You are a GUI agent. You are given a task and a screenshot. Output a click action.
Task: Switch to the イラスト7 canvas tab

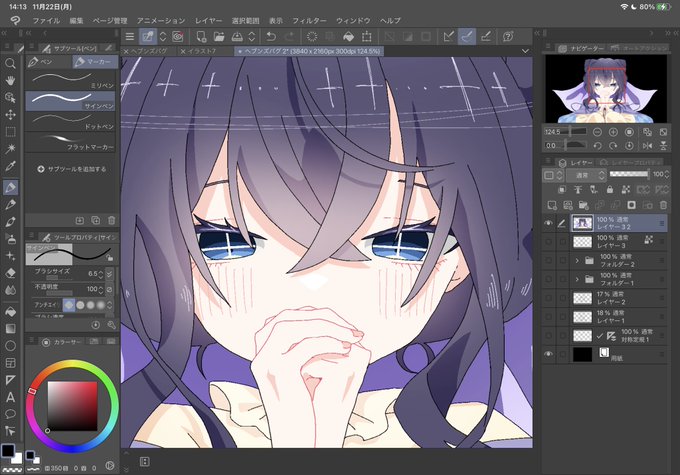point(199,51)
